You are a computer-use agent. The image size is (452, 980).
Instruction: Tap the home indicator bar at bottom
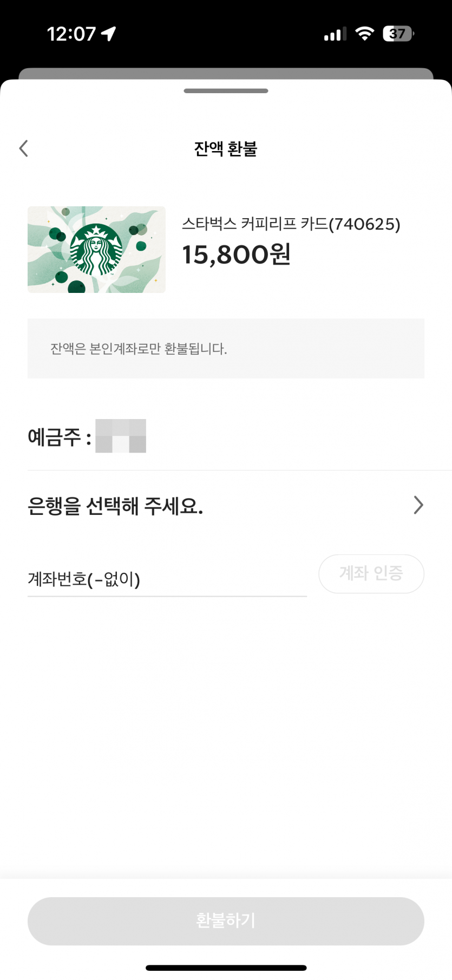point(226,968)
